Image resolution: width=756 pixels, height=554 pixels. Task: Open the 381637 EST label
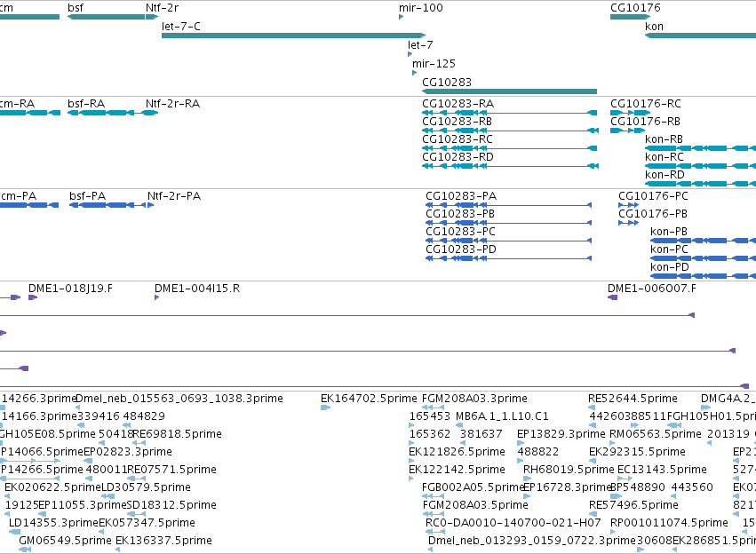tap(481, 434)
